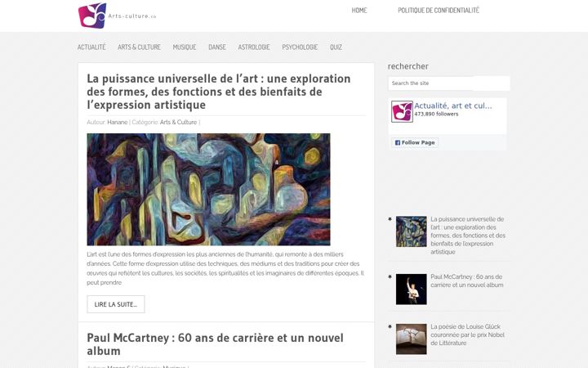The image size is (588, 368).
Task: Open the Quiz menu item
Action: click(x=336, y=47)
